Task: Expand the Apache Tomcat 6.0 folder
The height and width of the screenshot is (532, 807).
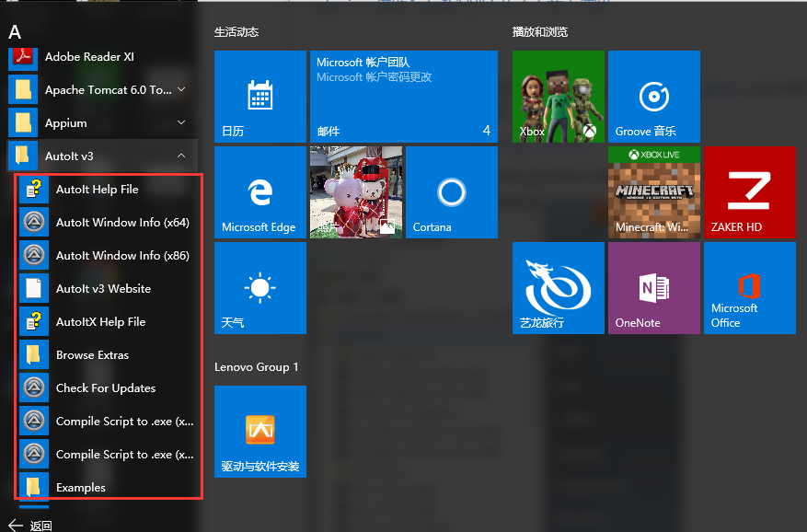Action: point(181,90)
